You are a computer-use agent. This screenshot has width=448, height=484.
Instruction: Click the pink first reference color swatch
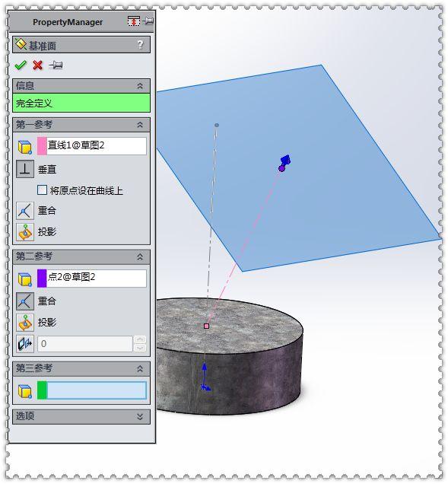[x=42, y=145]
